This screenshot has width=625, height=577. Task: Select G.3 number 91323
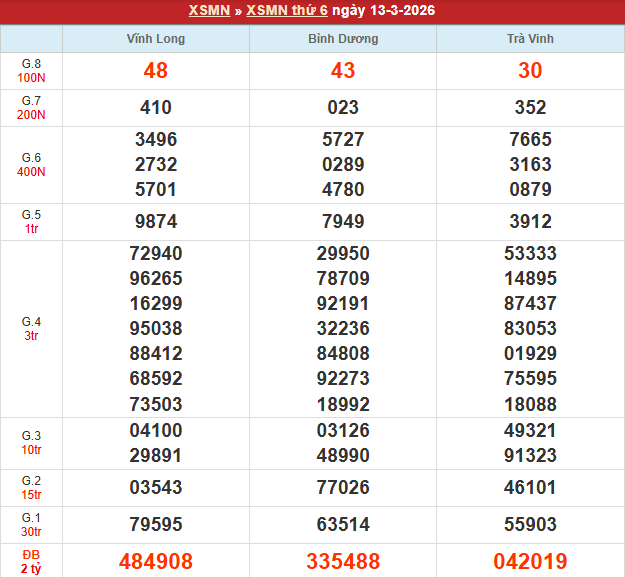click(x=530, y=455)
